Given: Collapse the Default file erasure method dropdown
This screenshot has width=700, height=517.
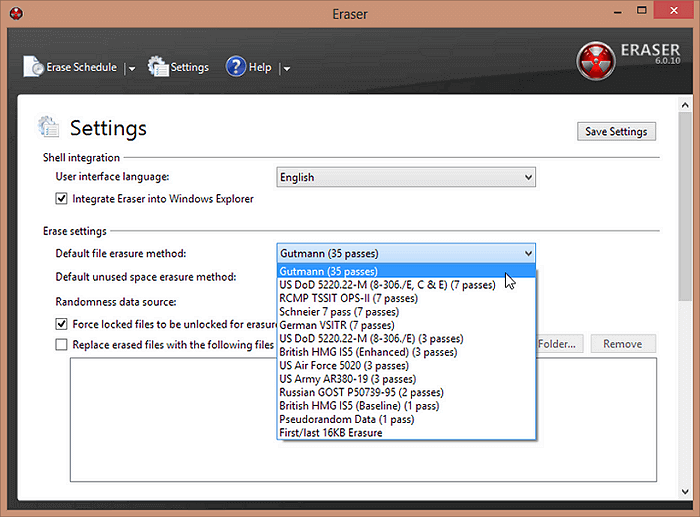Looking at the screenshot, I should (406, 254).
